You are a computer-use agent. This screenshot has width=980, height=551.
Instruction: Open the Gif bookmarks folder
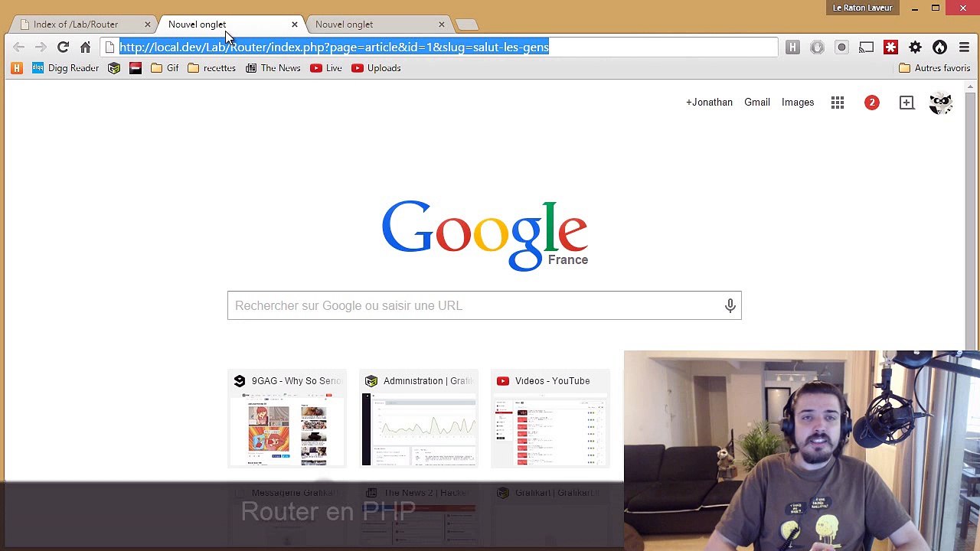tap(165, 68)
